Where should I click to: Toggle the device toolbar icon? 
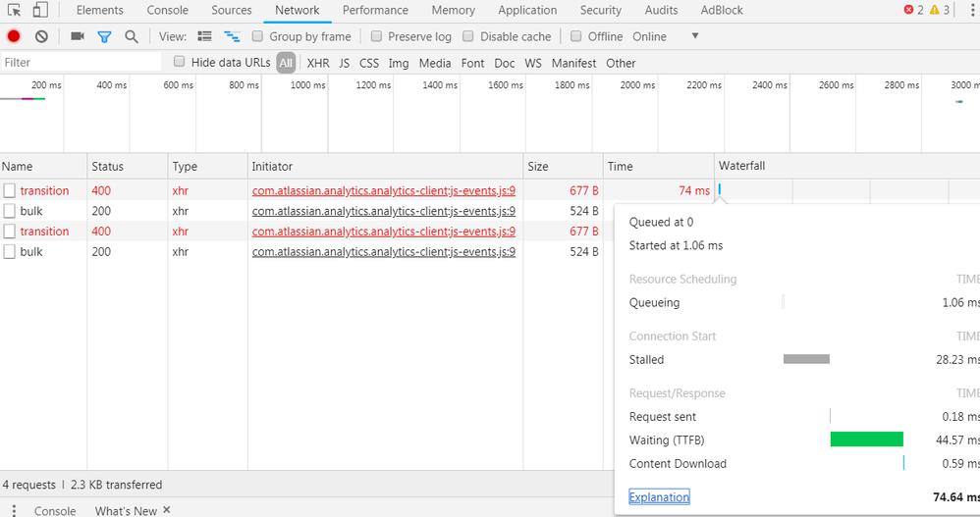40,10
